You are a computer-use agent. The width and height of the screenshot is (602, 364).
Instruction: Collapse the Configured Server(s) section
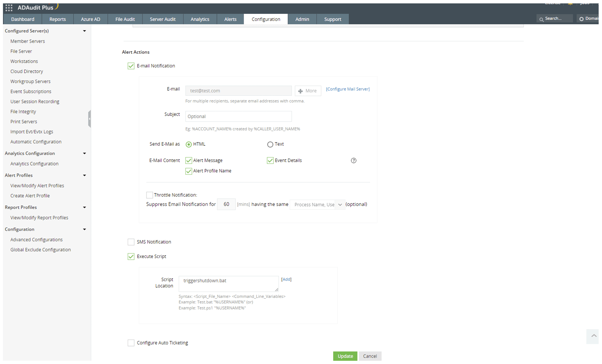coord(85,31)
